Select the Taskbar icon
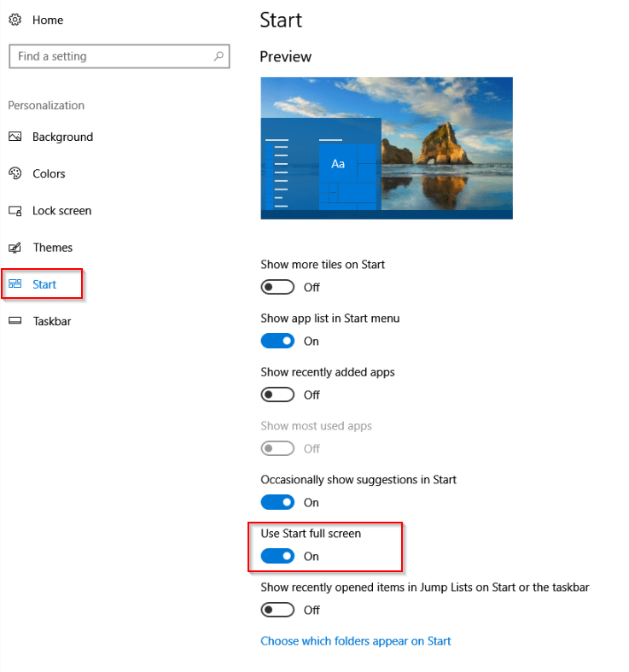The height and width of the screenshot is (672, 629). point(15,320)
